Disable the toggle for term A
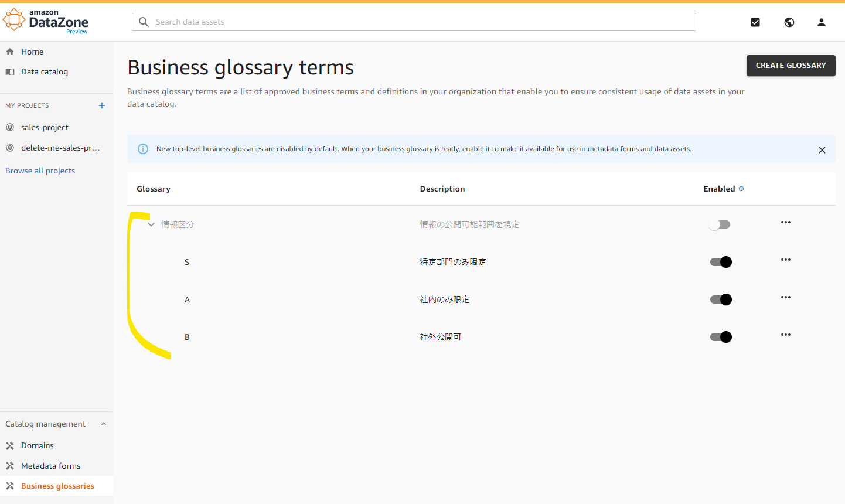The height and width of the screenshot is (504, 845). click(x=721, y=299)
